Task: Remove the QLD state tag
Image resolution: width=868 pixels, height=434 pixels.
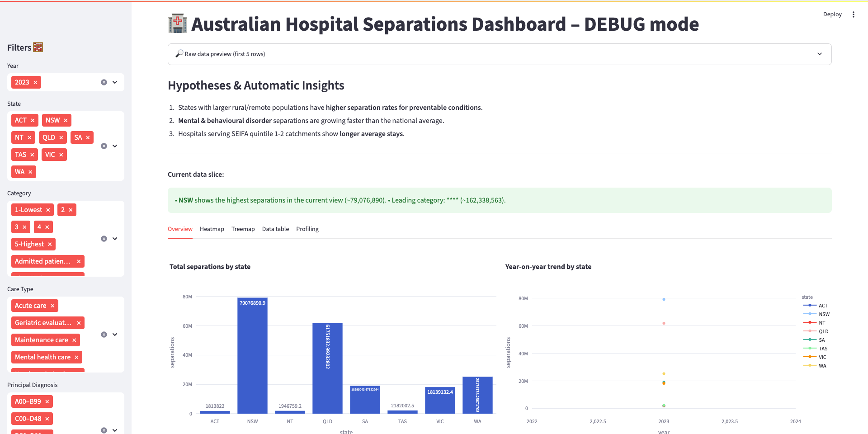Action: coord(61,137)
